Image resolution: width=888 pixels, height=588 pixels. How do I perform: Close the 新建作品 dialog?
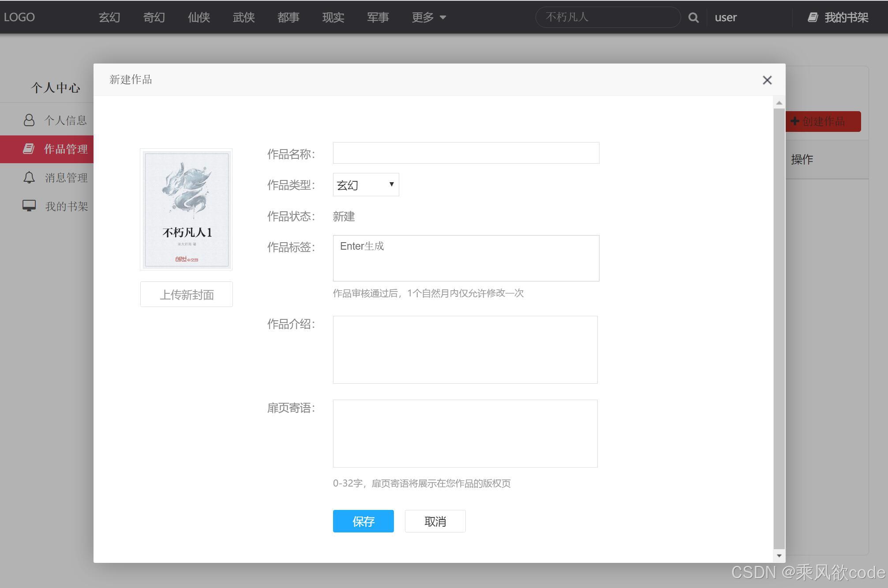coord(767,80)
